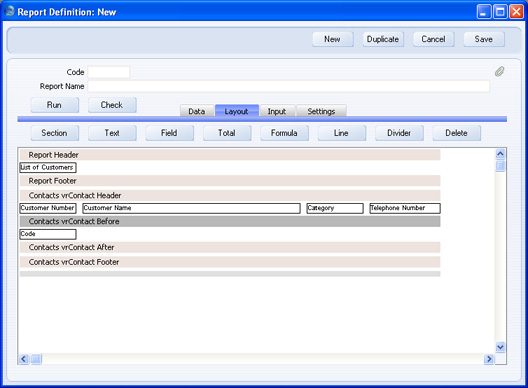Click the vertical scrollbar thumb
Image resolution: width=528 pixels, height=388 pixels.
click(500, 165)
